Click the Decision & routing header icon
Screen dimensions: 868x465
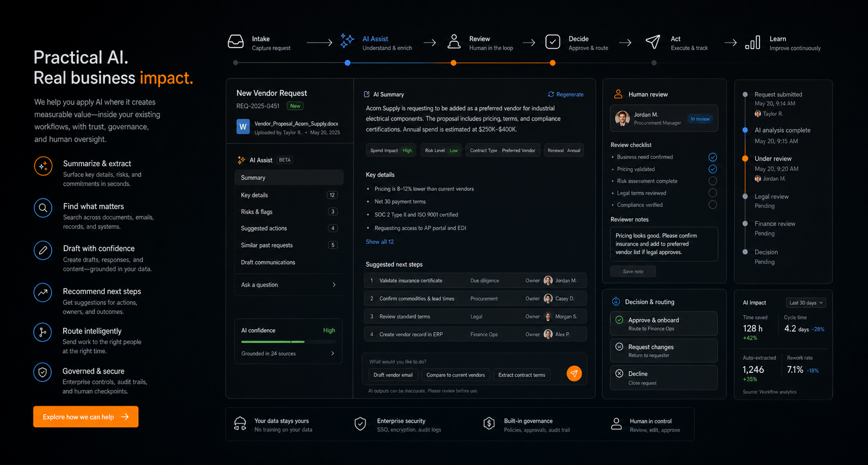[x=616, y=301]
